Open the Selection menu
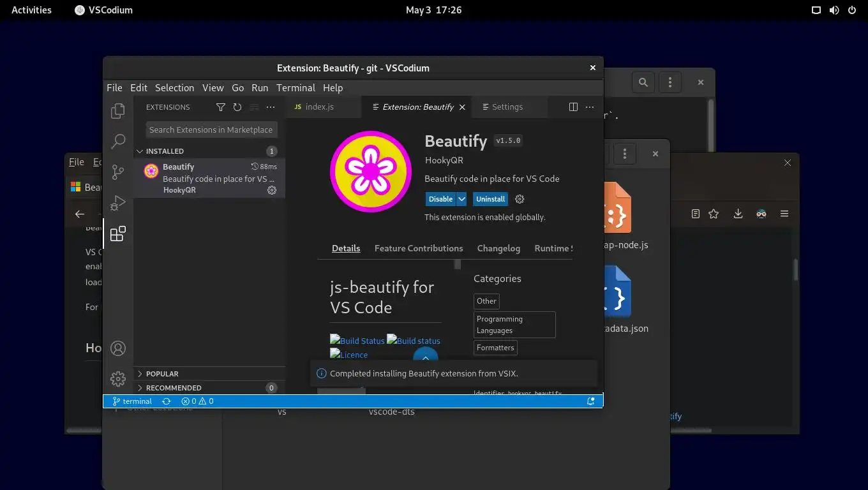Image resolution: width=868 pixels, height=490 pixels. pos(174,88)
